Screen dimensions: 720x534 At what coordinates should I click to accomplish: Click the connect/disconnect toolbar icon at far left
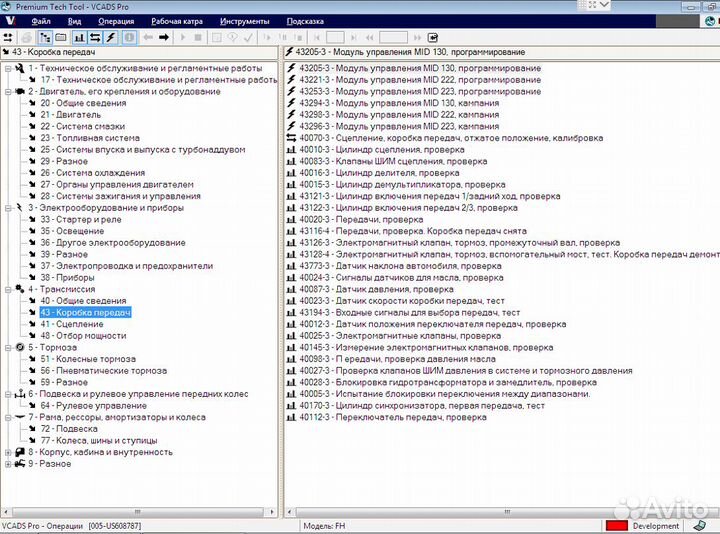(x=8, y=38)
